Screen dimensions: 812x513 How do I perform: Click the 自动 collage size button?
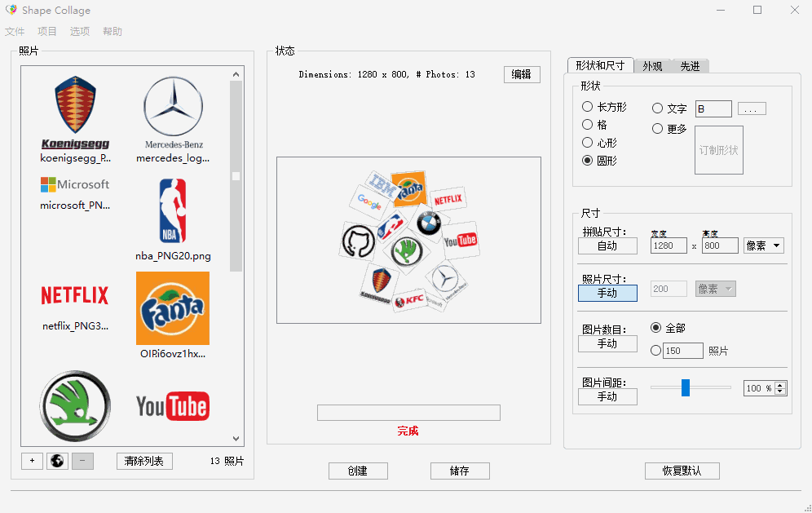(x=607, y=245)
